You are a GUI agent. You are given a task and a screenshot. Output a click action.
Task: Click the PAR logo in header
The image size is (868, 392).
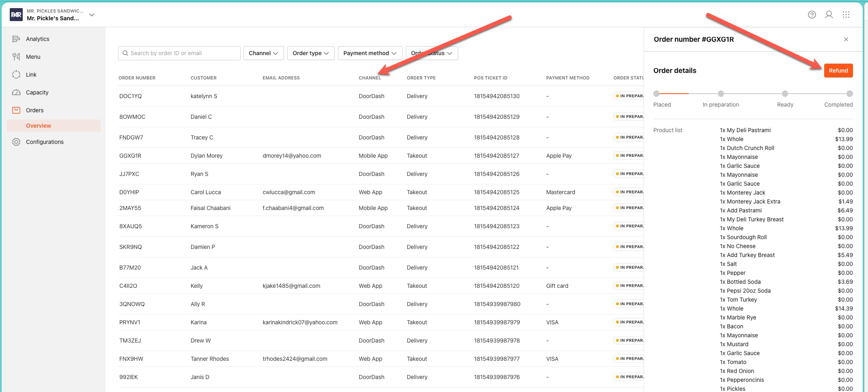(16, 15)
